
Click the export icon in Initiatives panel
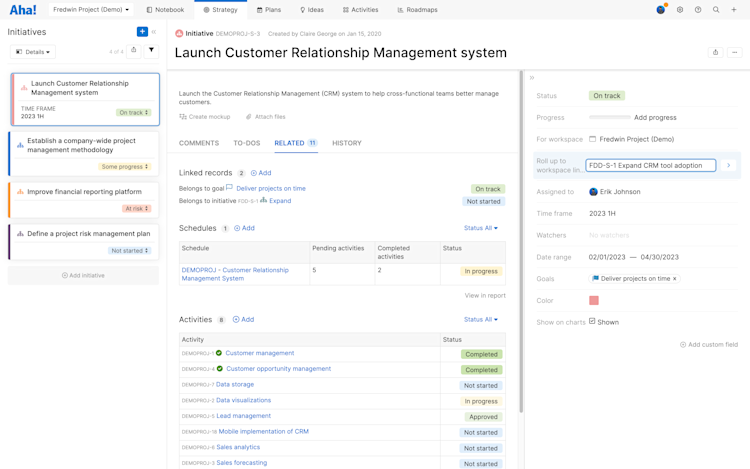[x=134, y=50]
